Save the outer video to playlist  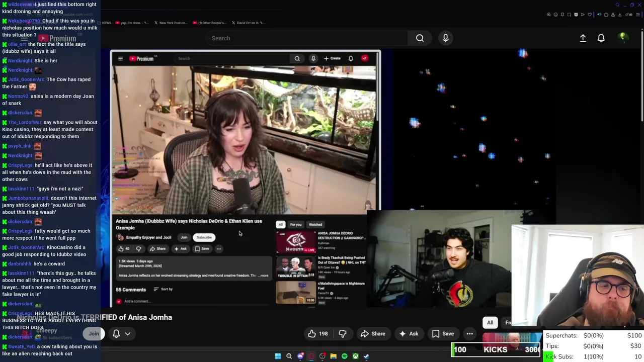(443, 334)
